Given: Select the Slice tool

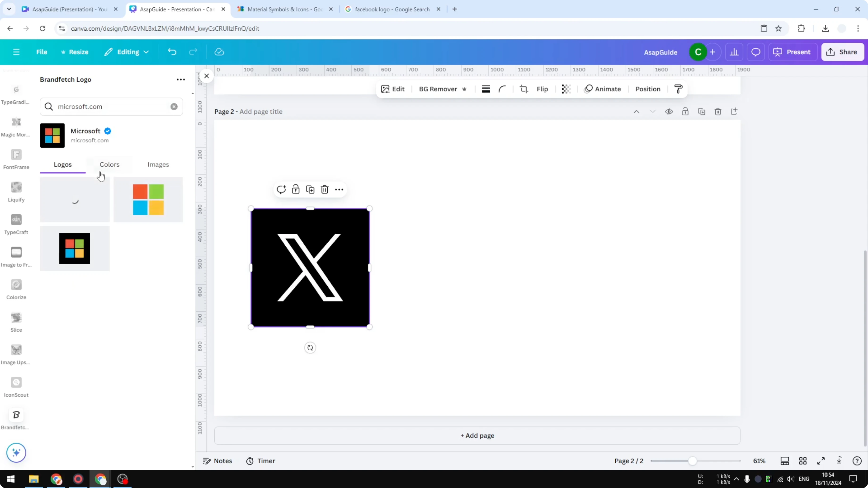Looking at the screenshot, I should pos(16,321).
